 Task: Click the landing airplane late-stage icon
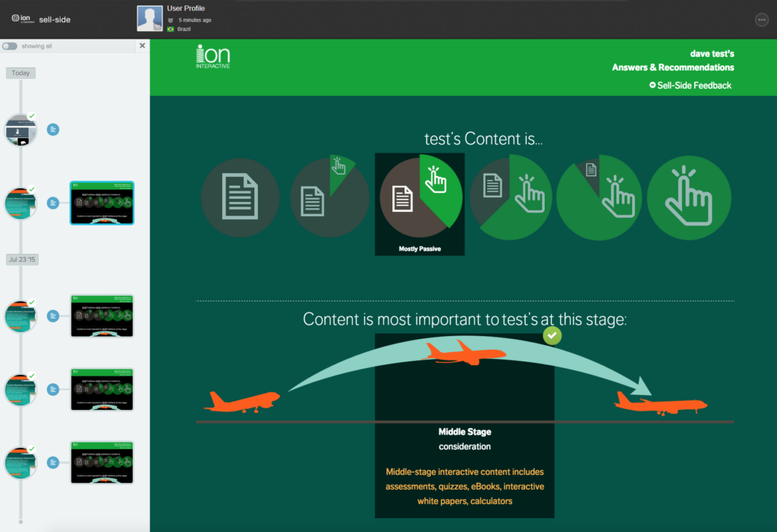pos(659,402)
